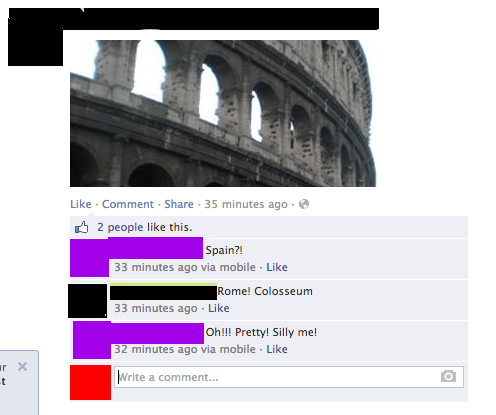Close the popup with the X icon
The width and height of the screenshot is (496, 415).
point(22,367)
